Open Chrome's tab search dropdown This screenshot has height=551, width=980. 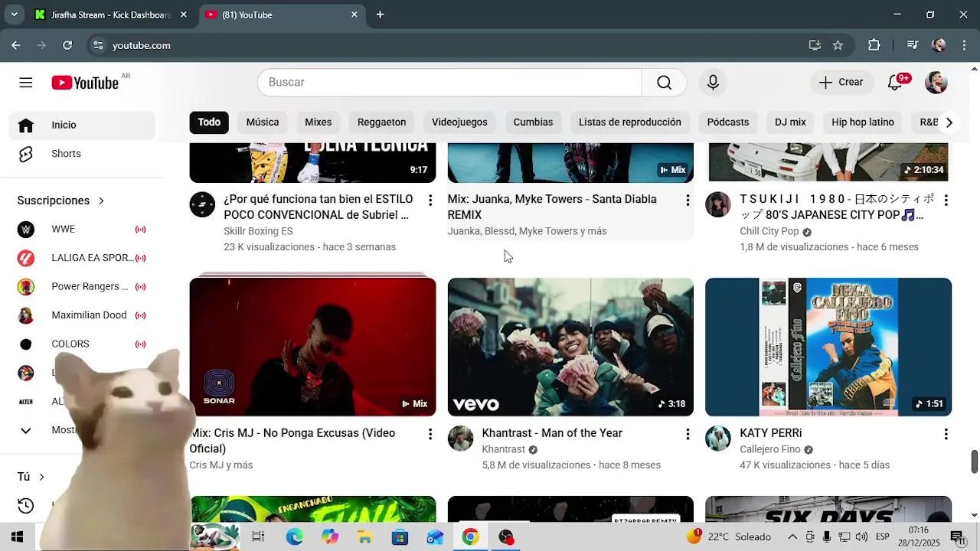(x=14, y=15)
